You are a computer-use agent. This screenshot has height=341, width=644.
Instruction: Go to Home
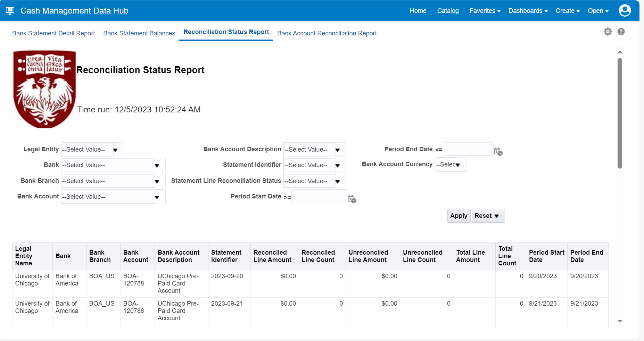pyautogui.click(x=418, y=11)
